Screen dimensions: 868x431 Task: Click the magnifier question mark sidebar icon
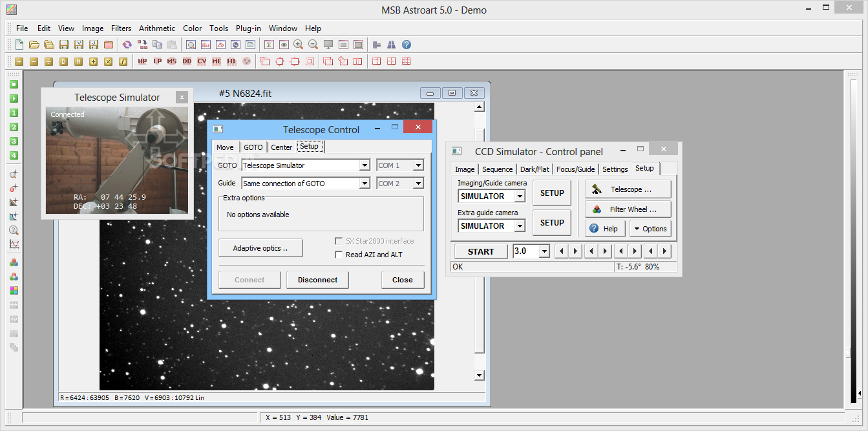point(14,230)
